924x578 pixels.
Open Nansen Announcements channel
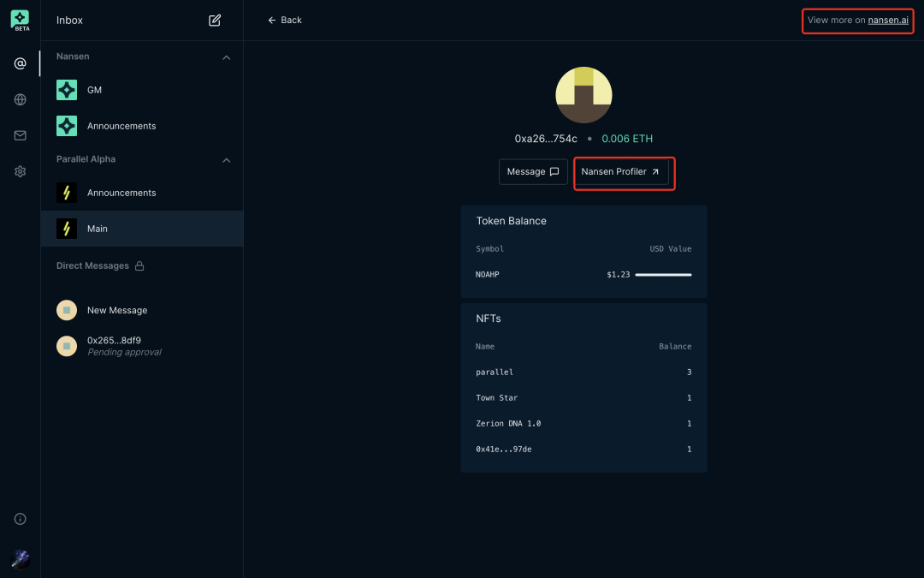[142, 126]
